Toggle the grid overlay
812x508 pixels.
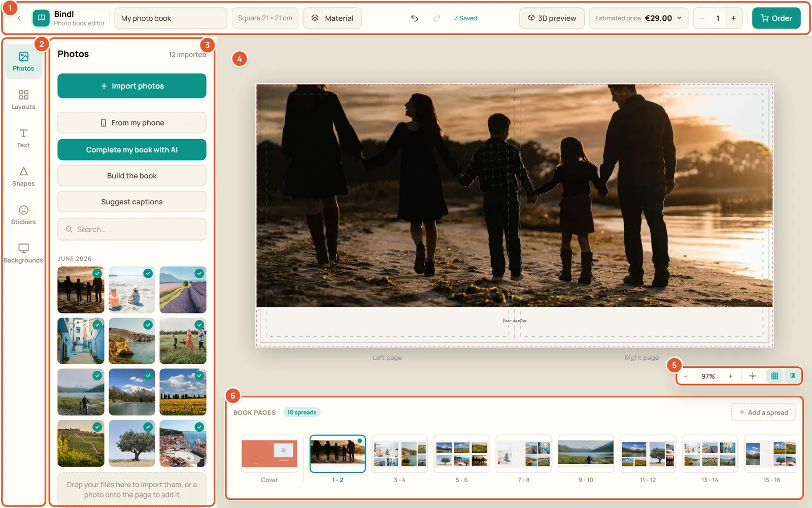pos(774,376)
